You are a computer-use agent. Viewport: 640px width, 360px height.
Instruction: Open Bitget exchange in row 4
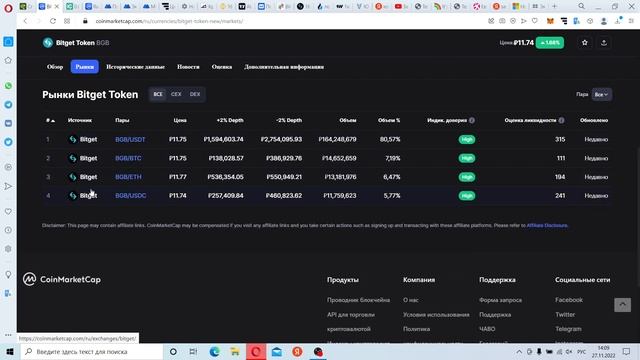coord(83,196)
